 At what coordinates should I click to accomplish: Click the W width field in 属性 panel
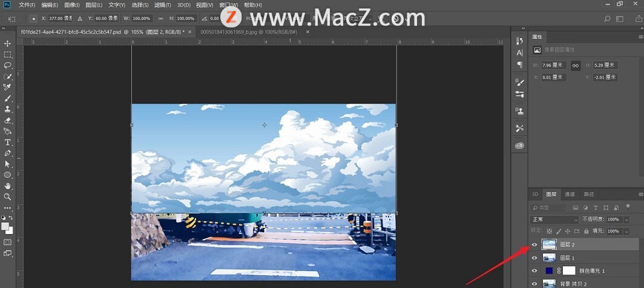pos(553,65)
